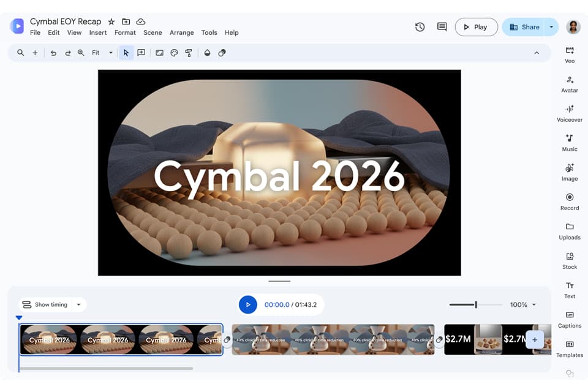This screenshot has width=588, height=392.
Task: Expand the Share options dropdown arrow
Action: click(551, 27)
